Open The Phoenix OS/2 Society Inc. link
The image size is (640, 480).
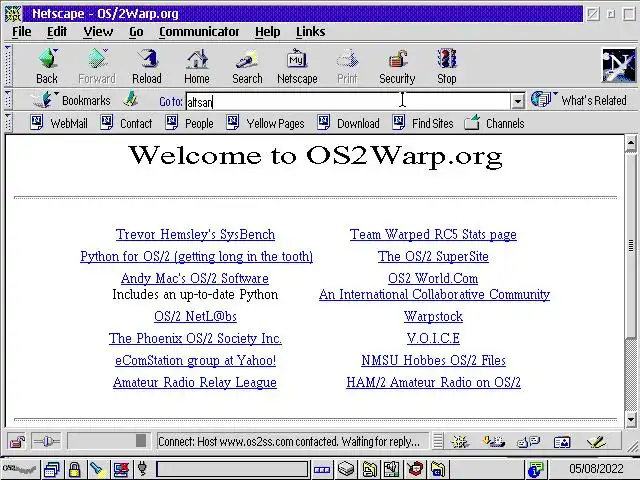195,338
